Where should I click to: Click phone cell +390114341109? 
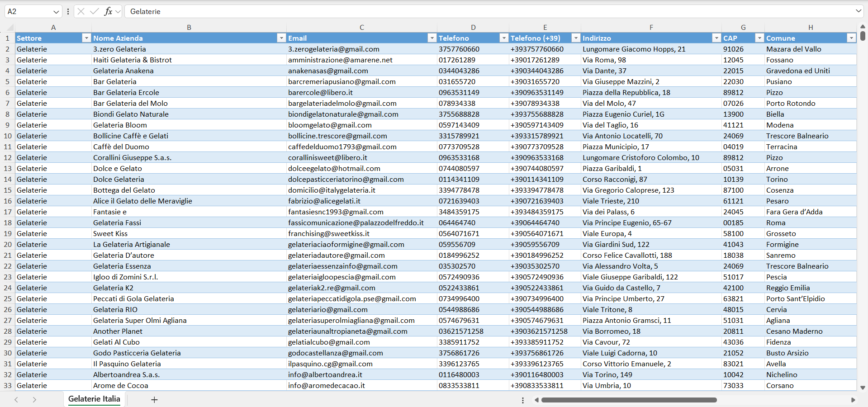[x=545, y=179]
